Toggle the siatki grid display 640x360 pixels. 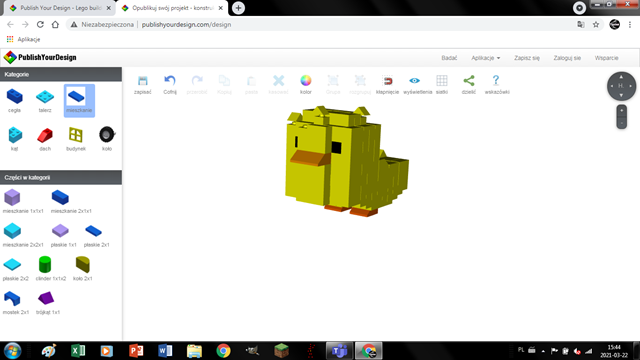point(442,81)
